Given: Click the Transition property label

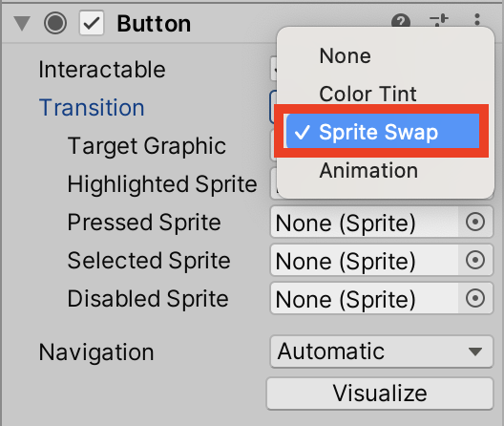Looking at the screenshot, I should click(x=92, y=108).
